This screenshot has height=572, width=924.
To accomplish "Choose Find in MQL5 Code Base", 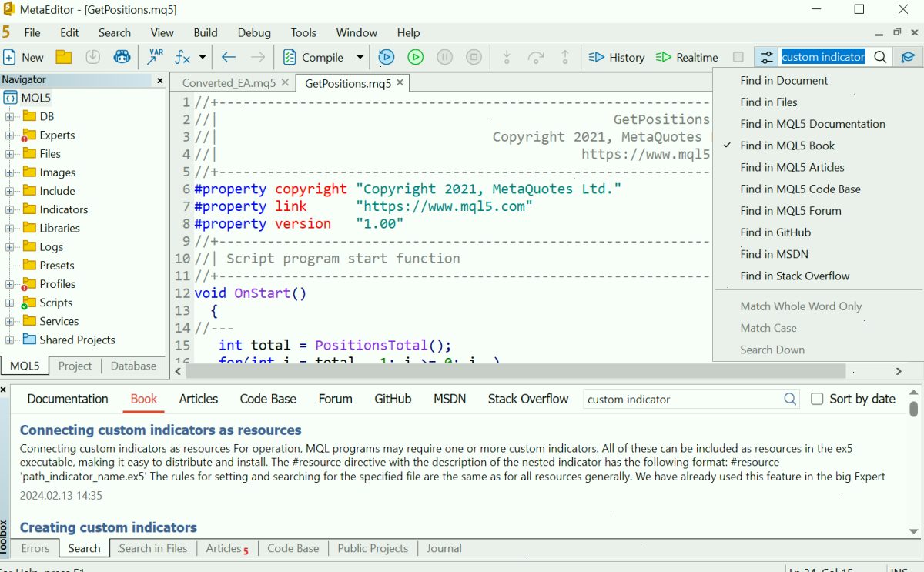I will click(802, 189).
